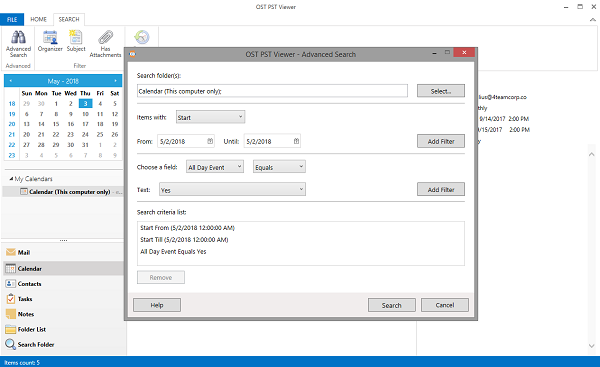Go to the next month in the calendar
600x367 pixels.
click(x=115, y=81)
